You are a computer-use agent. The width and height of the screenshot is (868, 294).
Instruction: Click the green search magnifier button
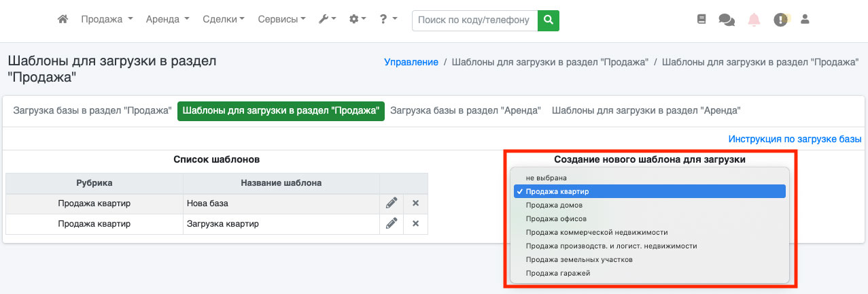(x=548, y=20)
